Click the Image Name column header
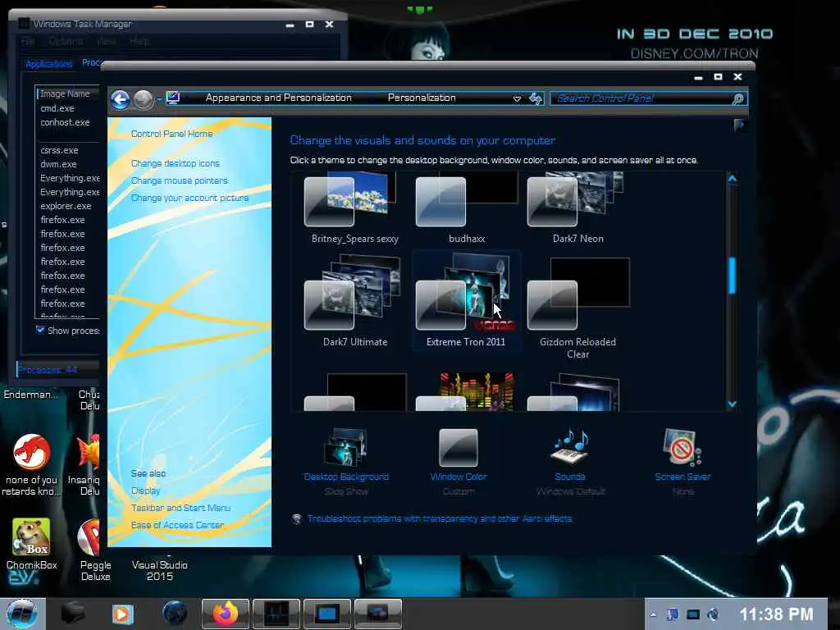 [x=68, y=94]
